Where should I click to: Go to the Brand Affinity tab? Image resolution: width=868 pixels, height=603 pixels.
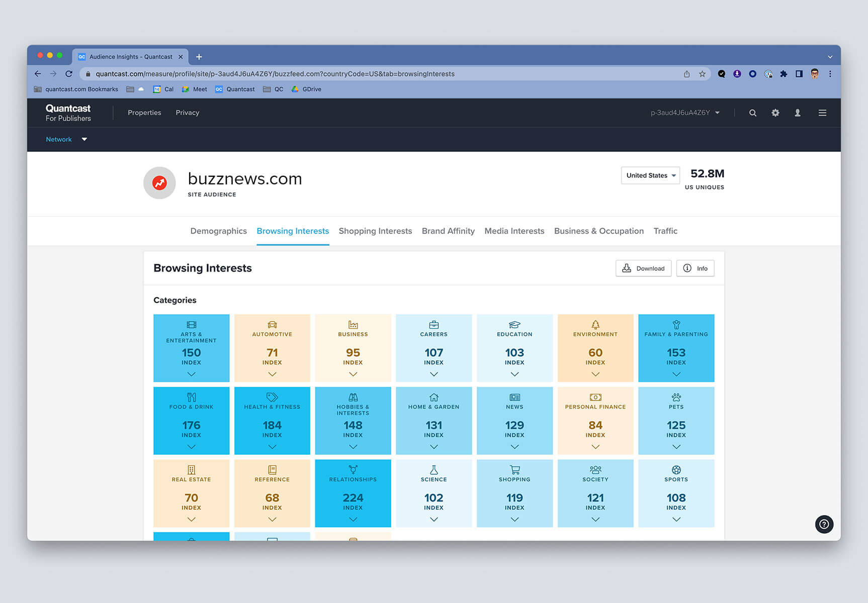[x=448, y=231]
